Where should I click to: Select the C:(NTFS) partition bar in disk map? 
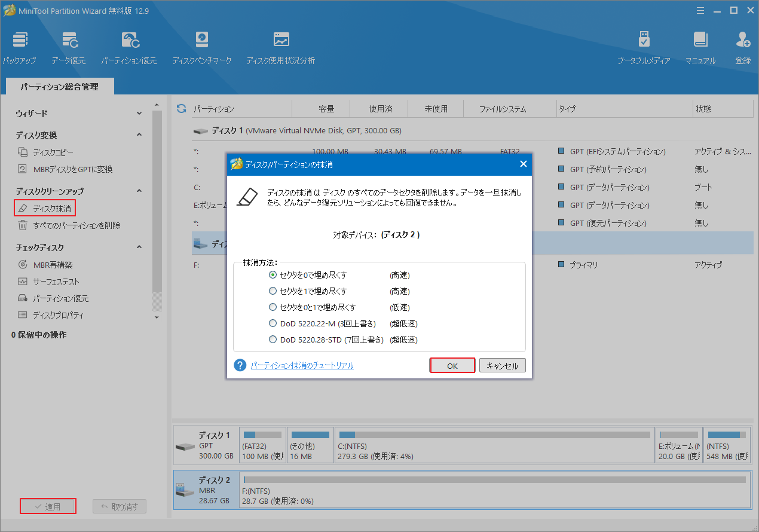(495, 445)
